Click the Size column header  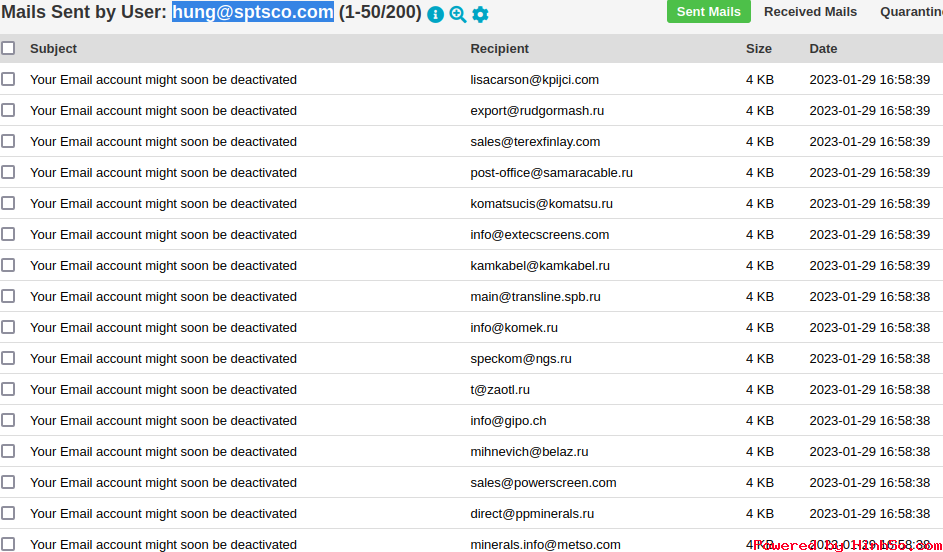pyautogui.click(x=758, y=49)
